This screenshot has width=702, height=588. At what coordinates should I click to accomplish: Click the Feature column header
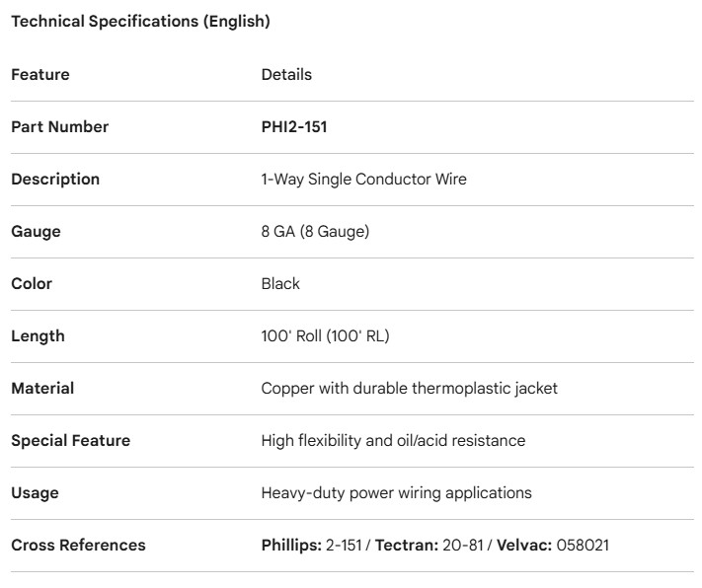click(x=40, y=75)
